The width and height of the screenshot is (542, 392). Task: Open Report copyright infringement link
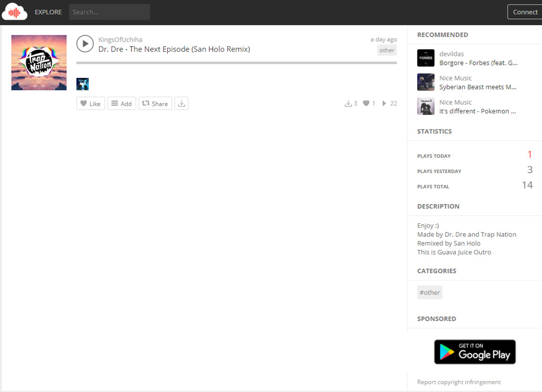pyautogui.click(x=459, y=382)
